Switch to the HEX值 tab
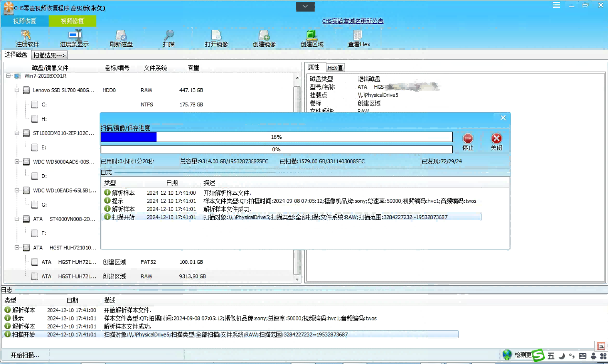 (x=335, y=68)
